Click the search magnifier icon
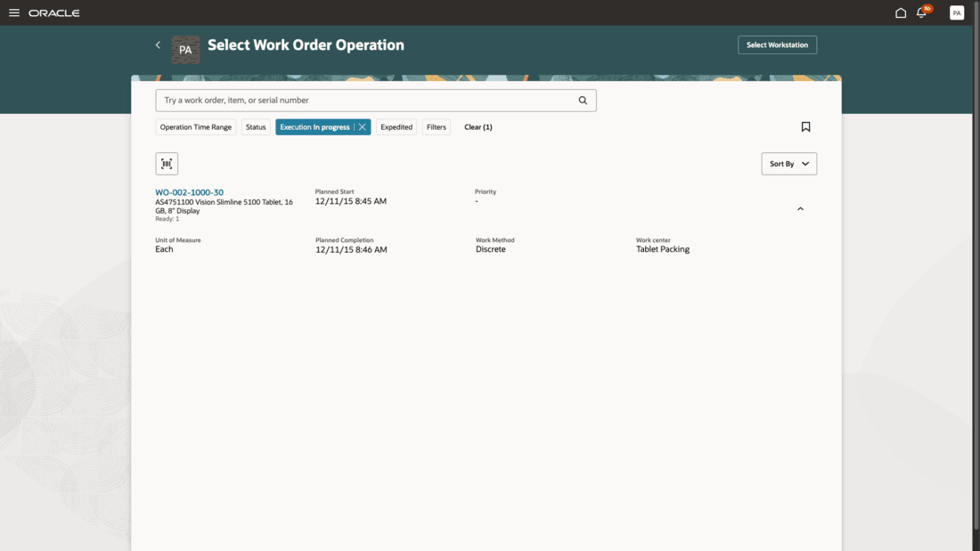 [x=583, y=100]
